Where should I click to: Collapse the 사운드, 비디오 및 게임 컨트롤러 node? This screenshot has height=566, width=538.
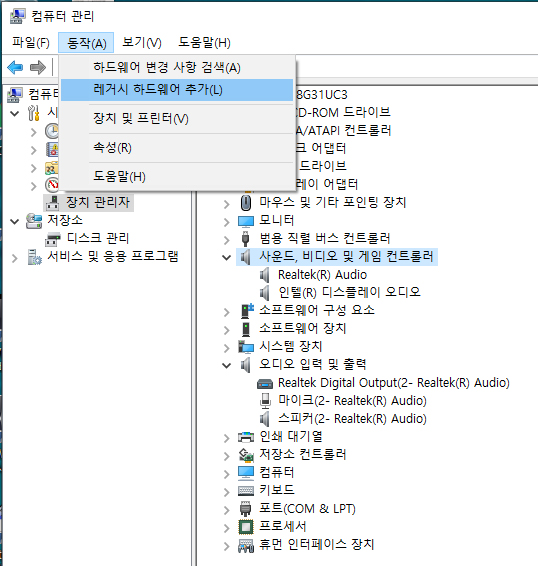226,257
